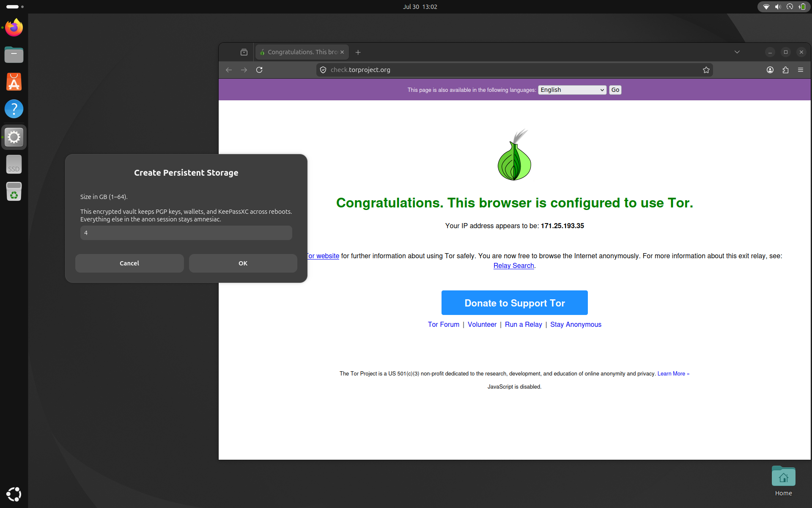Click the volume icon in top bar

coord(778,7)
